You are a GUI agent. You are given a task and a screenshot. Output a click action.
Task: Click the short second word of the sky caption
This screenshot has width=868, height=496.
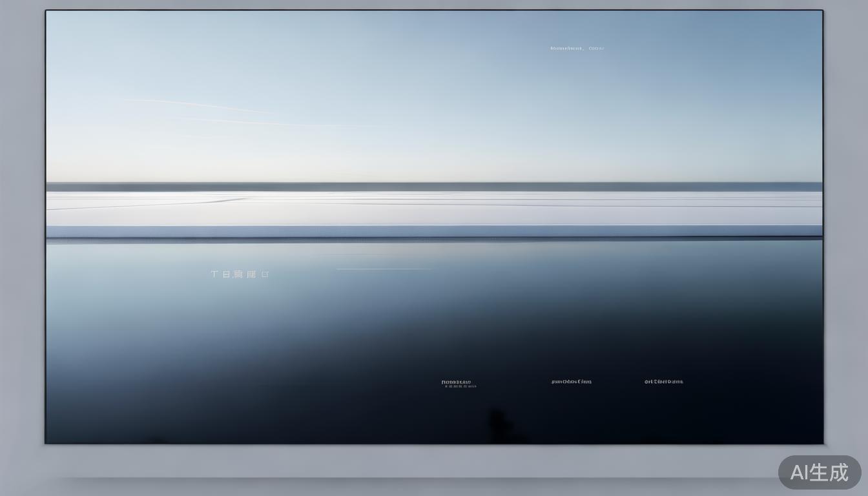pos(596,48)
